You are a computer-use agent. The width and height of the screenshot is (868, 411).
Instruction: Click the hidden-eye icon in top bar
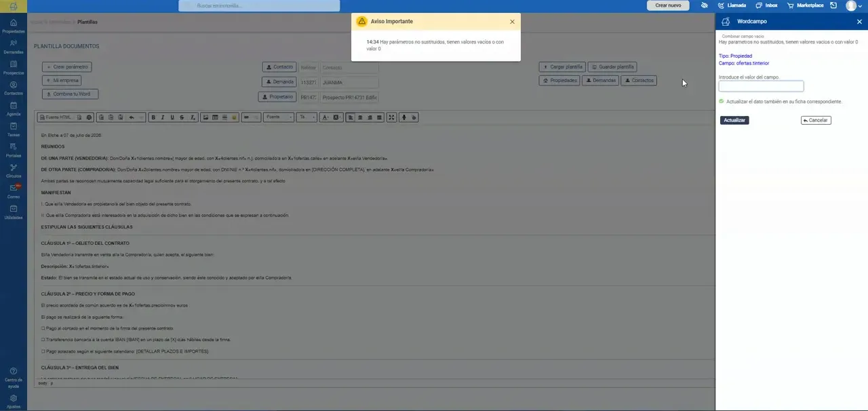coord(705,5)
